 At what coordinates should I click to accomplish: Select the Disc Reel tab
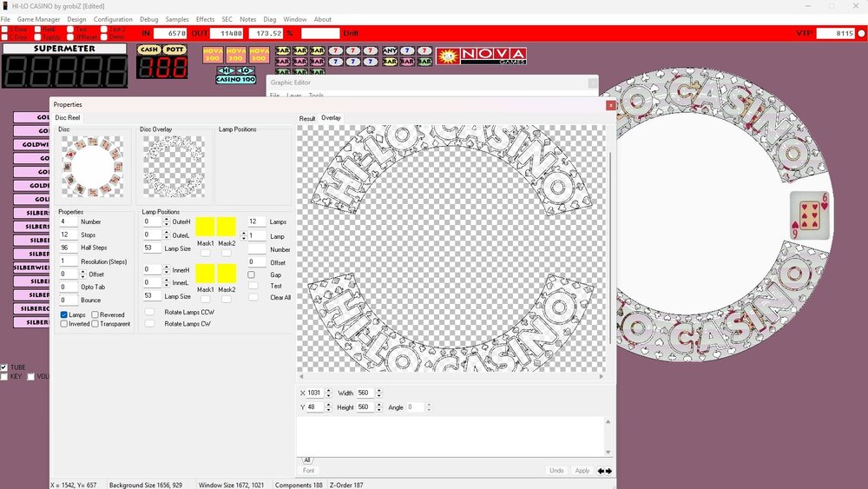tap(68, 117)
